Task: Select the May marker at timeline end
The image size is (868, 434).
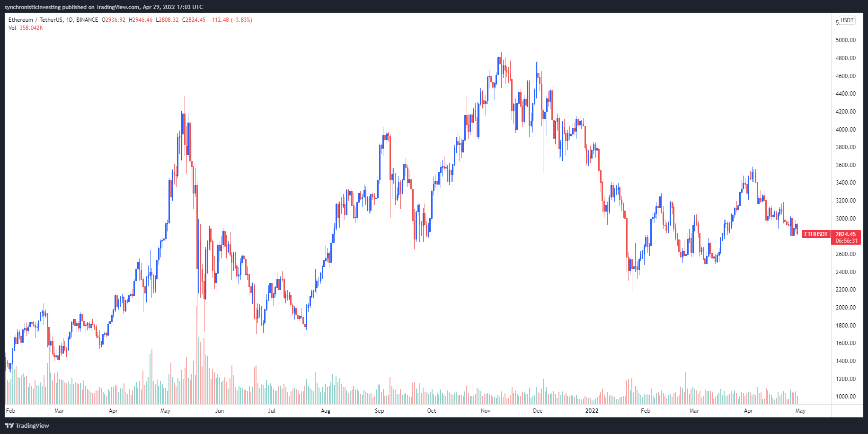Action: point(800,411)
